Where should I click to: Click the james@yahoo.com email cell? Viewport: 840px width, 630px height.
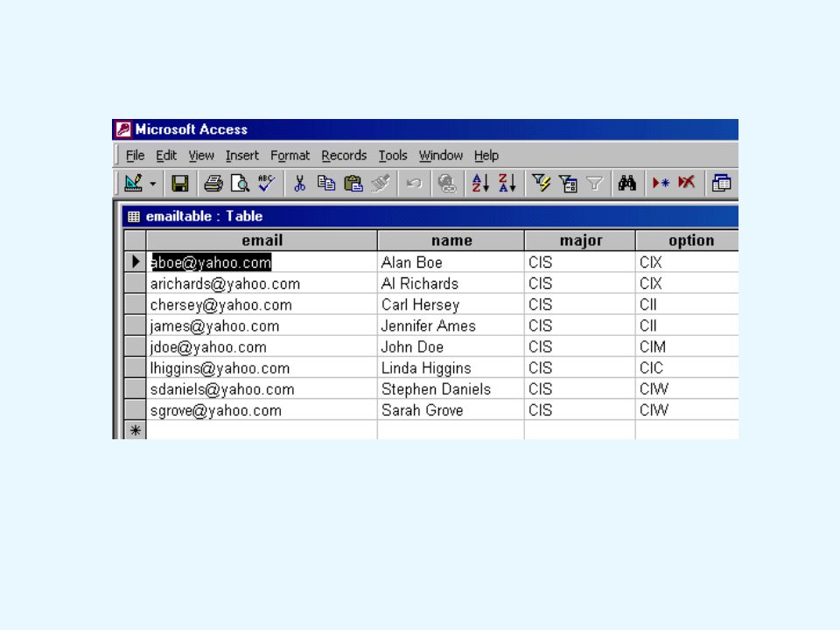tap(262, 325)
